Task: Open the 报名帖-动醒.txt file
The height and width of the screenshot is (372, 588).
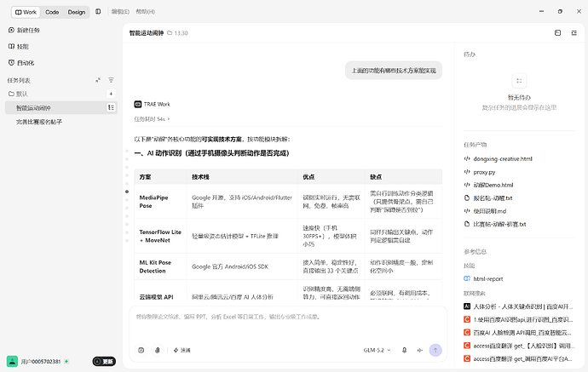Action: 488,198
